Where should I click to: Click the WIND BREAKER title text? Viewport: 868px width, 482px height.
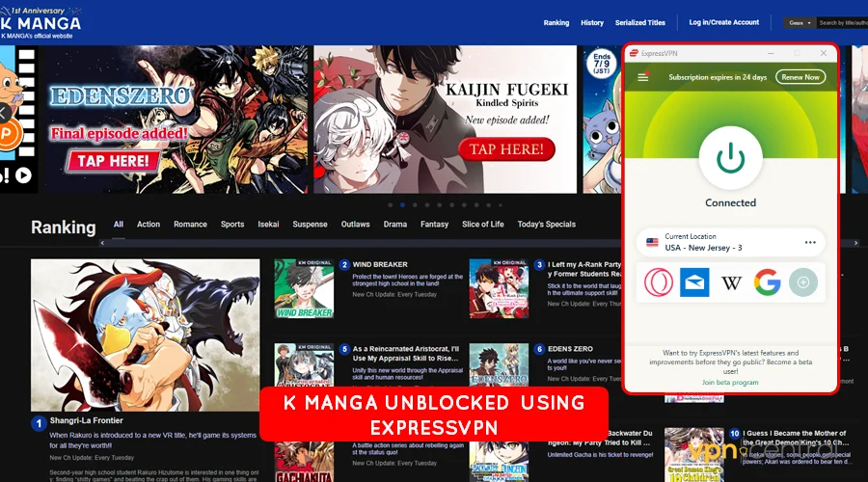tap(380, 264)
